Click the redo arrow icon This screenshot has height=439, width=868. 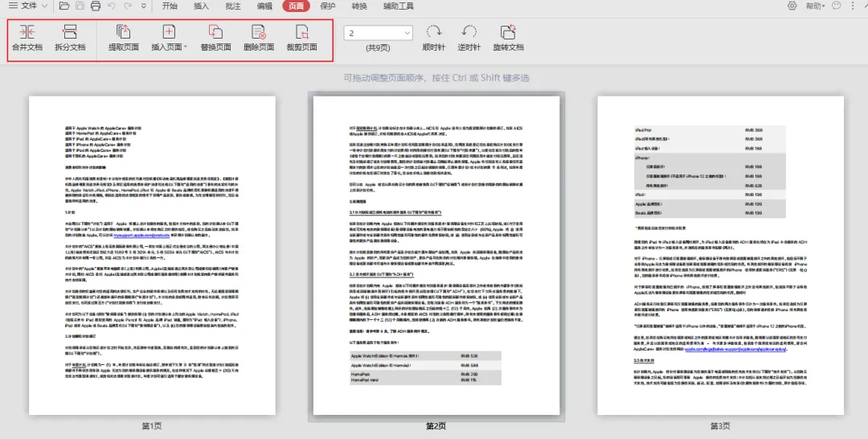tap(128, 6)
